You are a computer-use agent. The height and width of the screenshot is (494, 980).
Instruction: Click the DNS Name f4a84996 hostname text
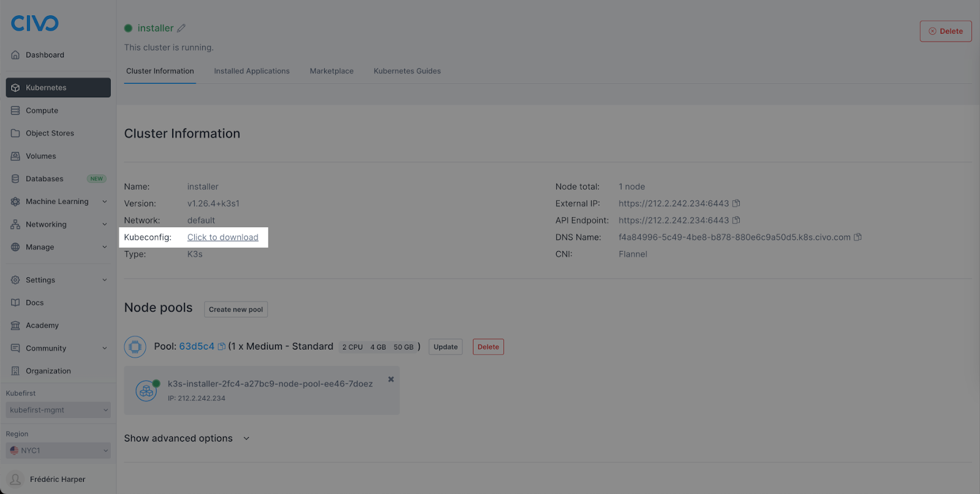pos(734,237)
